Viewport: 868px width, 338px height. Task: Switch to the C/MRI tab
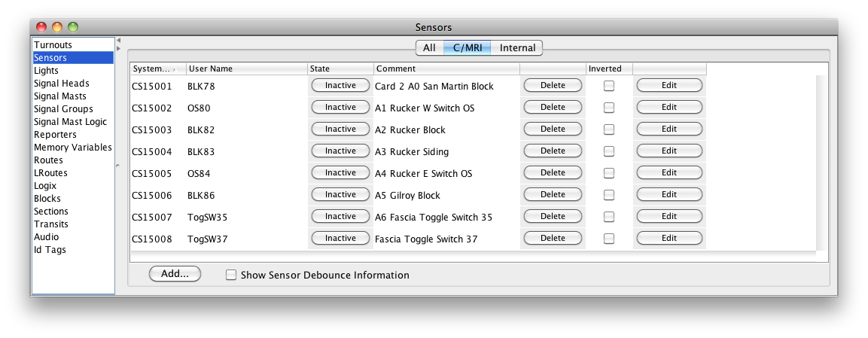[468, 48]
